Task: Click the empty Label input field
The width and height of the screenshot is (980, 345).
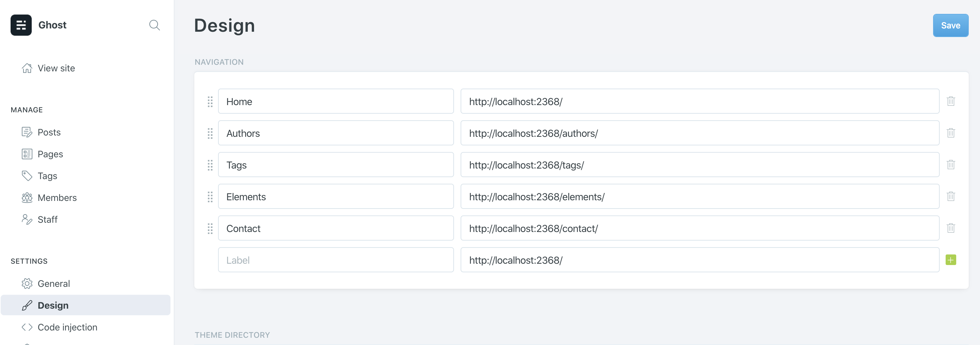Action: [x=336, y=260]
